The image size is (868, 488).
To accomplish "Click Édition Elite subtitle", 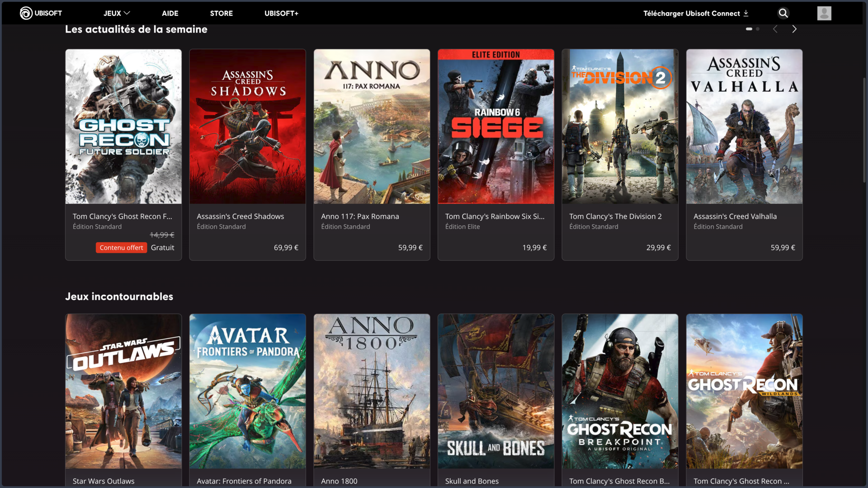I will pyautogui.click(x=462, y=227).
